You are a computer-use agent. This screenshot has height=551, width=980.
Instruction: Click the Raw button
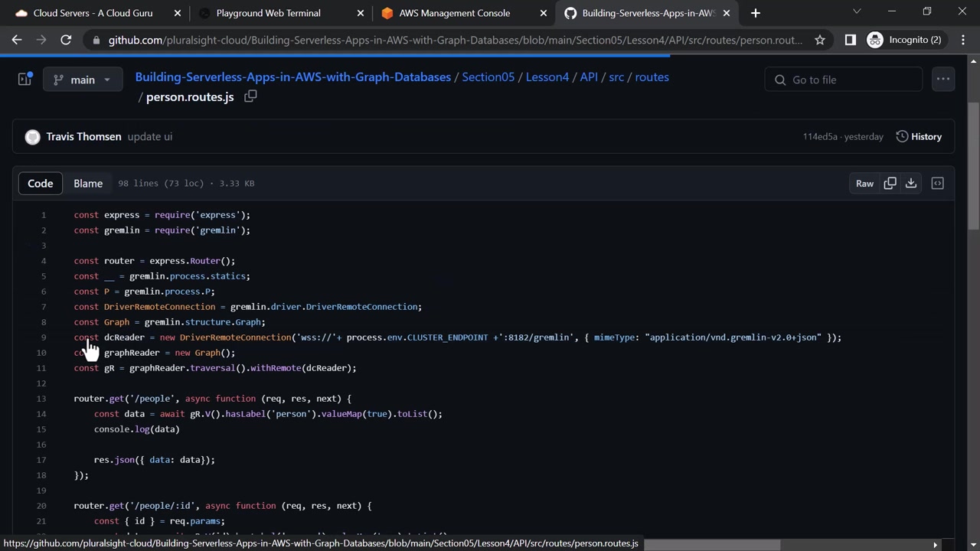click(864, 184)
